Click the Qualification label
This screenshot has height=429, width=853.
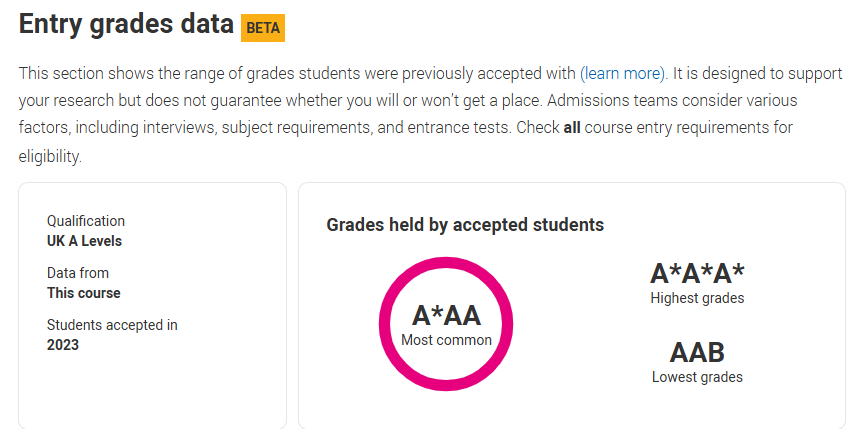[x=86, y=221]
